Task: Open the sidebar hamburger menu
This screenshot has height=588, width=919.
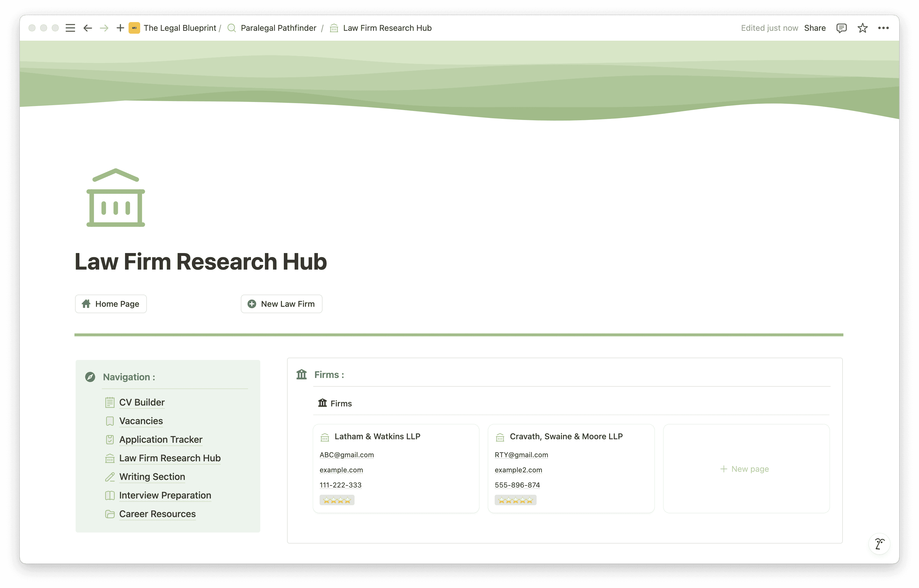Action: pyautogui.click(x=70, y=28)
